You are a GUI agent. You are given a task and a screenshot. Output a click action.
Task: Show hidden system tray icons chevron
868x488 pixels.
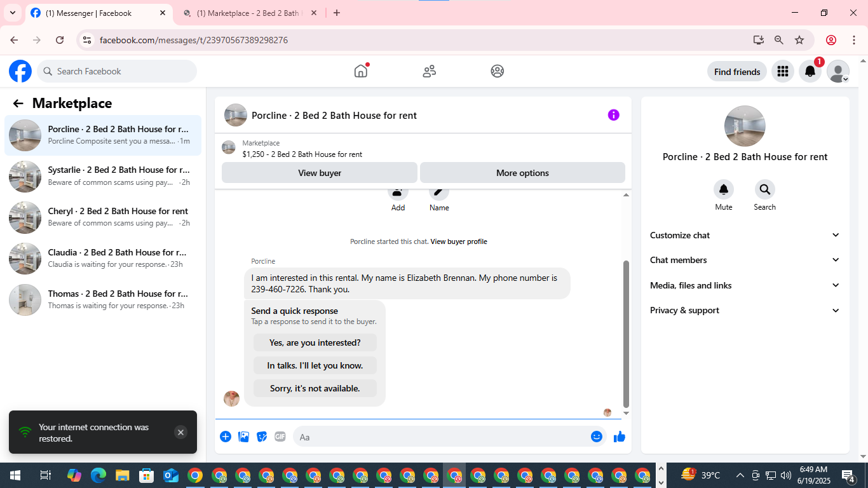pyautogui.click(x=740, y=475)
